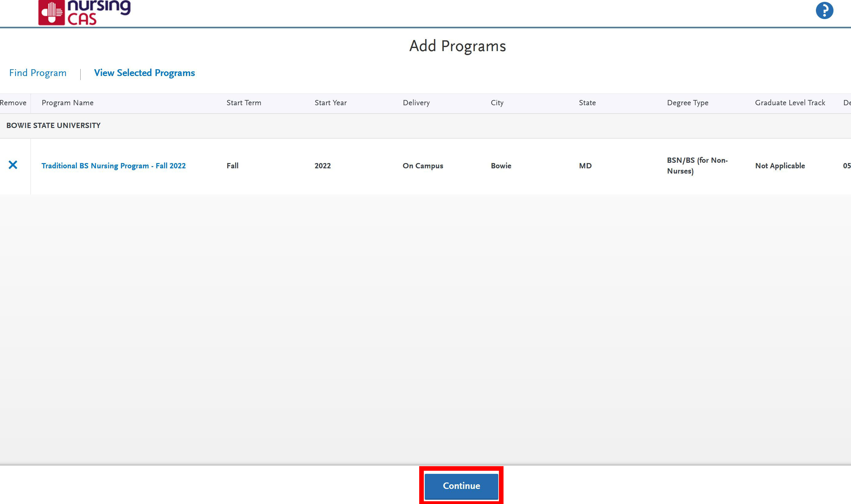Select the View Selected Programs tab
Screen dimensions: 851x504
(x=144, y=73)
